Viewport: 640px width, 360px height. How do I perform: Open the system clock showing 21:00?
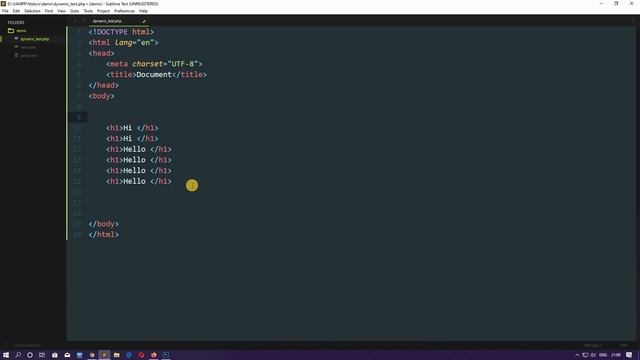[x=616, y=355]
